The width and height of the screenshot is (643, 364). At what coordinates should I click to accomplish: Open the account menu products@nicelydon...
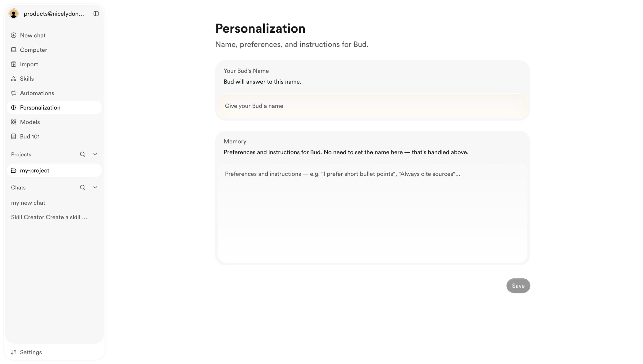(54, 14)
